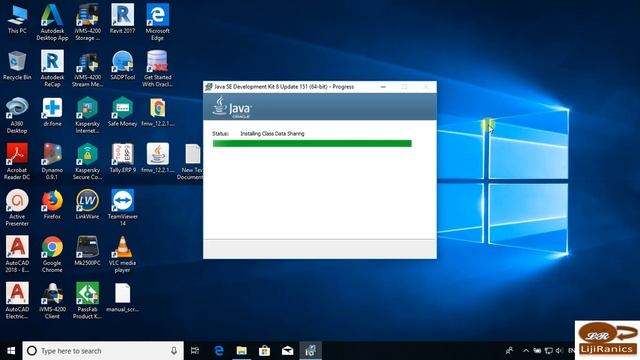Select the Safe Money shortcut

pos(122,112)
